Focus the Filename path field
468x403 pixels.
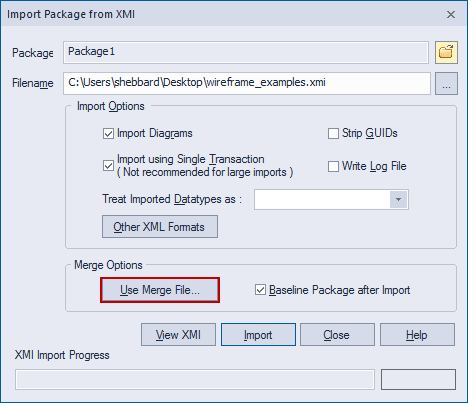click(247, 83)
